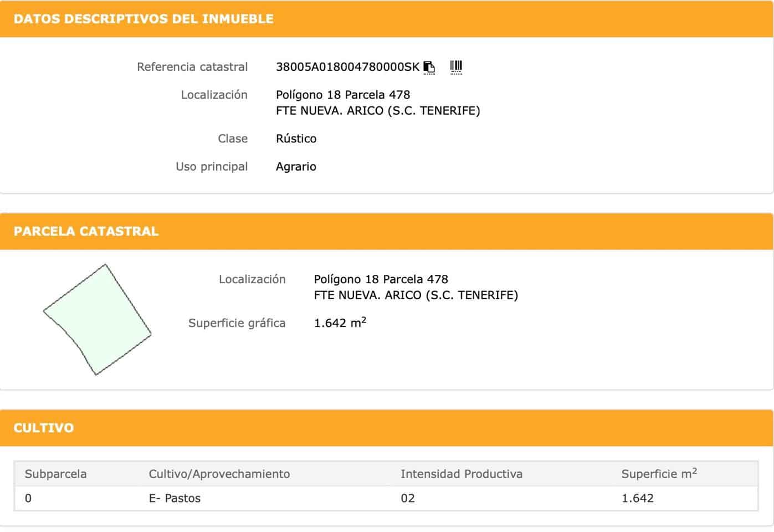The image size is (774, 532).
Task: Select the Localización label in parcel section
Action: click(252, 279)
